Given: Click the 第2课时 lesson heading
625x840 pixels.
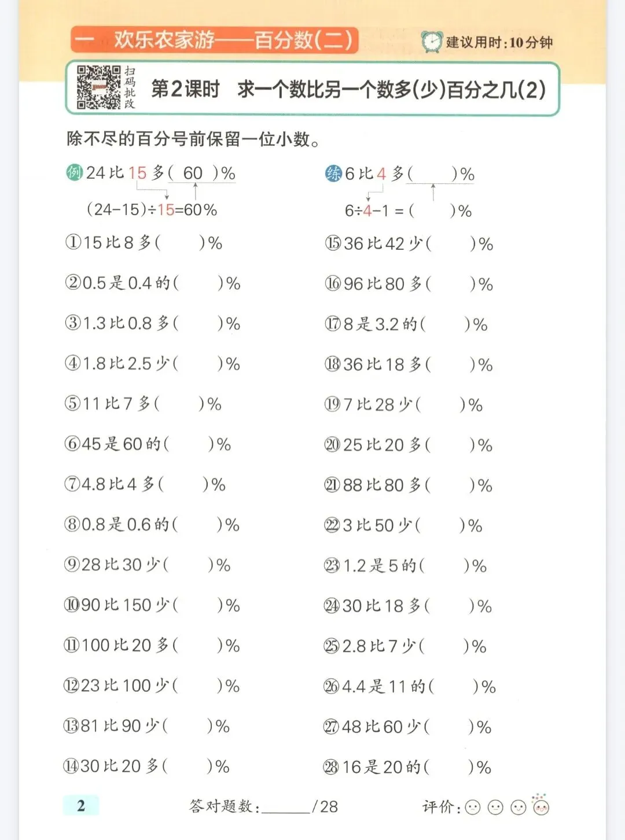Looking at the screenshot, I should [x=185, y=89].
